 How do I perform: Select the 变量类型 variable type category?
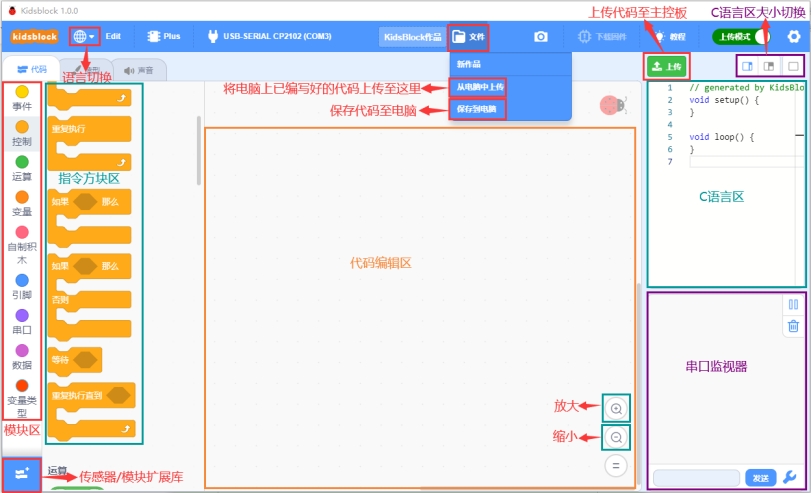tap(22, 399)
